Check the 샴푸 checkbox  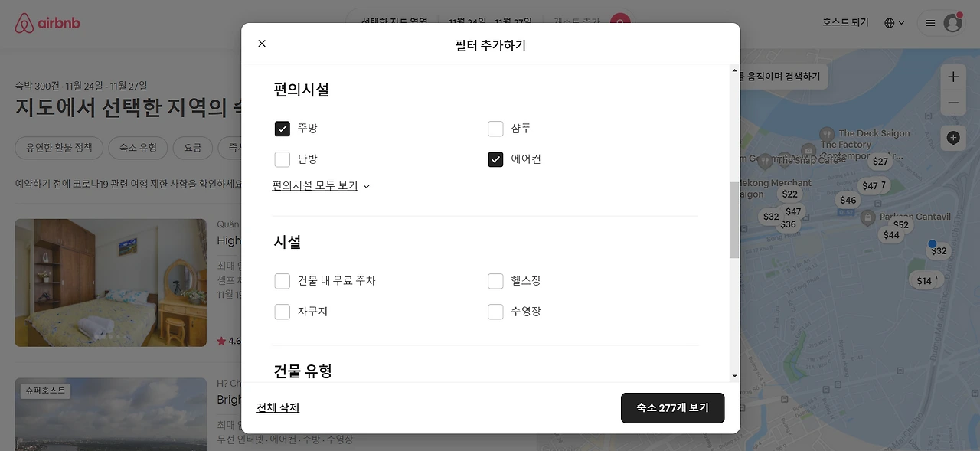(495, 129)
